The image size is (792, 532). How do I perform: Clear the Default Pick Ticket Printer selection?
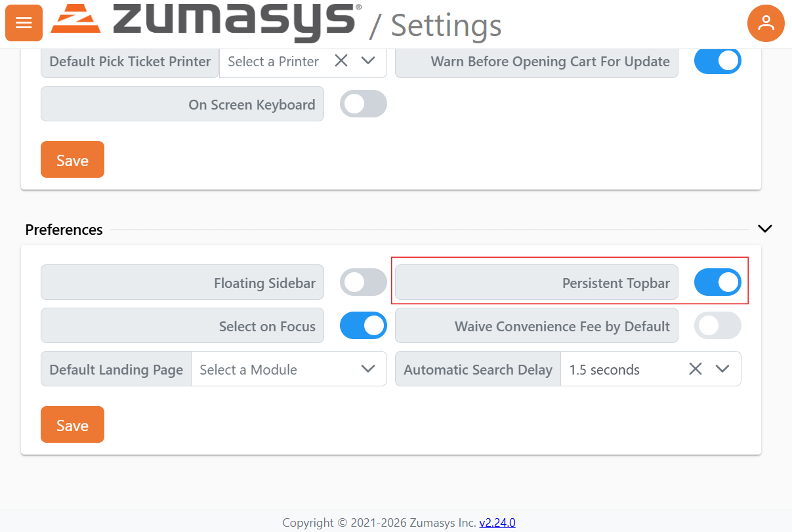coord(341,61)
